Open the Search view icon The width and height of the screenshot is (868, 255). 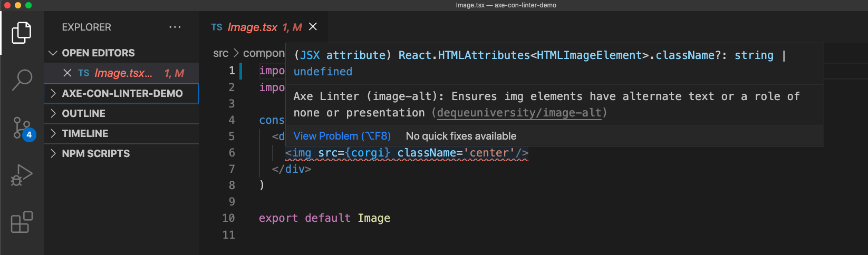tap(22, 80)
